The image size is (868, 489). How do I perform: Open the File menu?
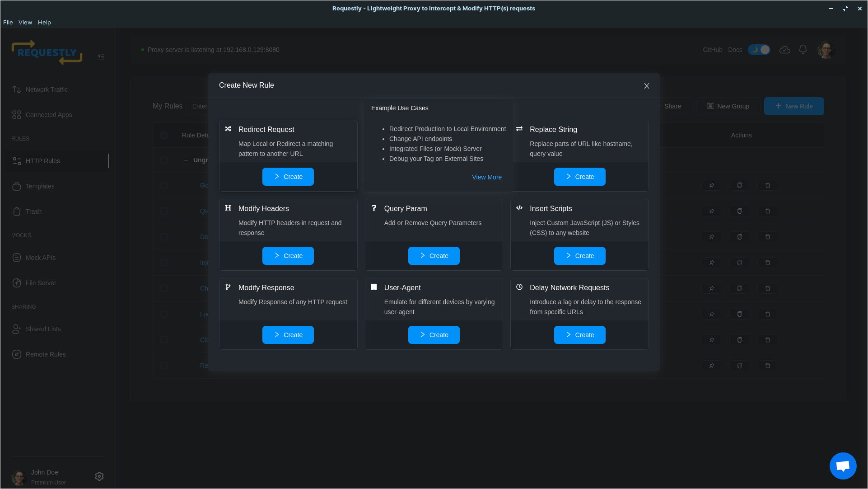click(8, 22)
